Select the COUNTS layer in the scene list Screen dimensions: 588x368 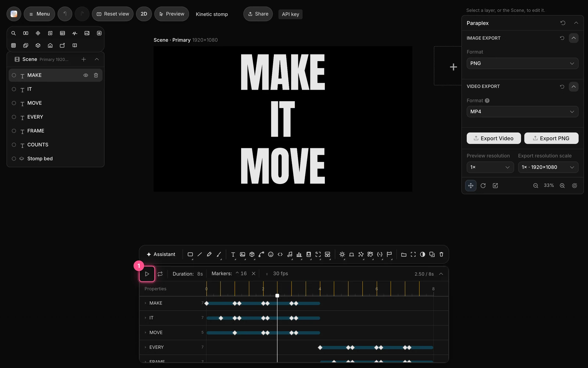[55, 145]
